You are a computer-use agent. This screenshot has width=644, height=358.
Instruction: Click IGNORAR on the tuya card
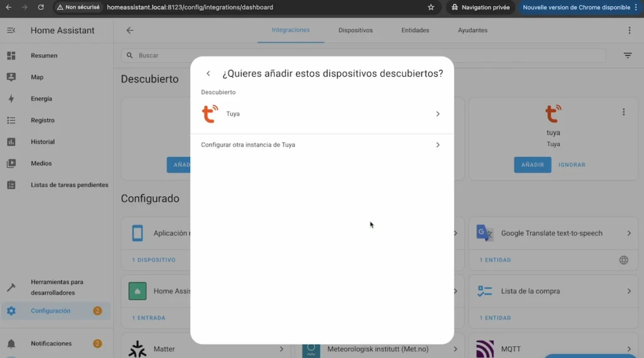pyautogui.click(x=572, y=165)
